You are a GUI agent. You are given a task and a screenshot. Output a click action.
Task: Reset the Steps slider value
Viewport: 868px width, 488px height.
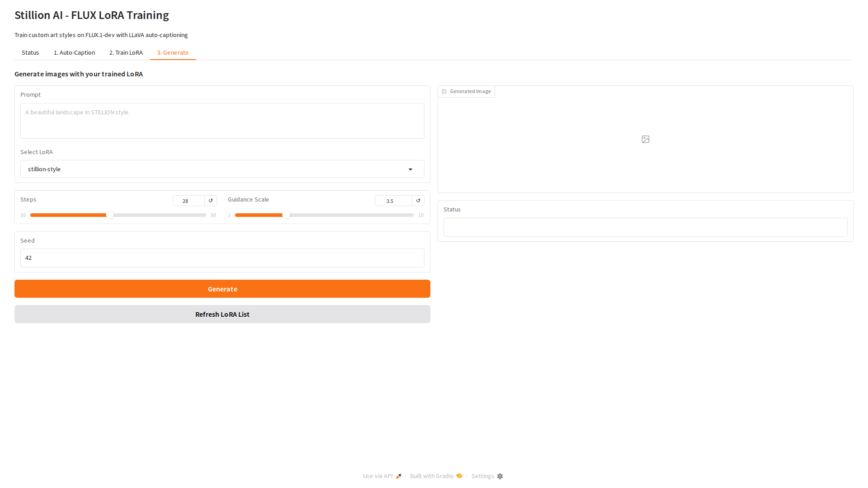[211, 201]
